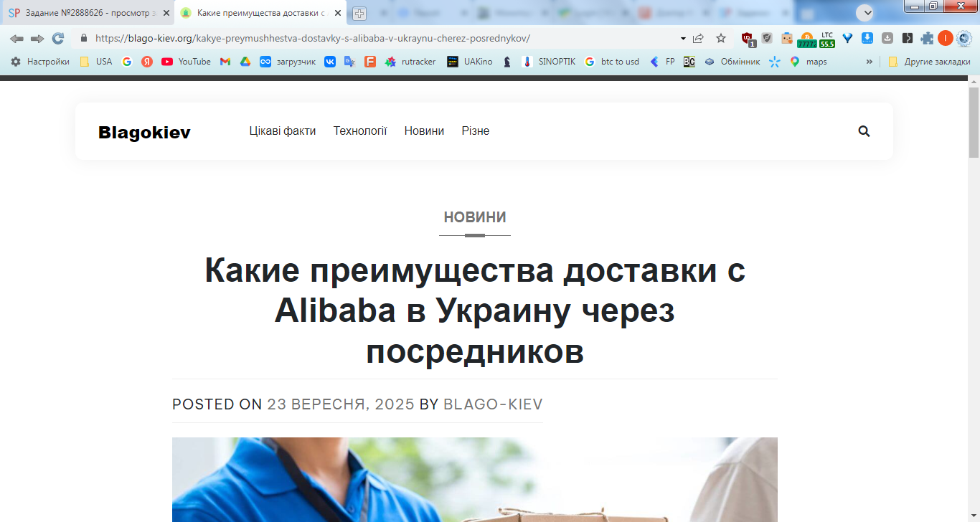Open the rutracker bookmark
The width and height of the screenshot is (980, 522).
(x=411, y=62)
